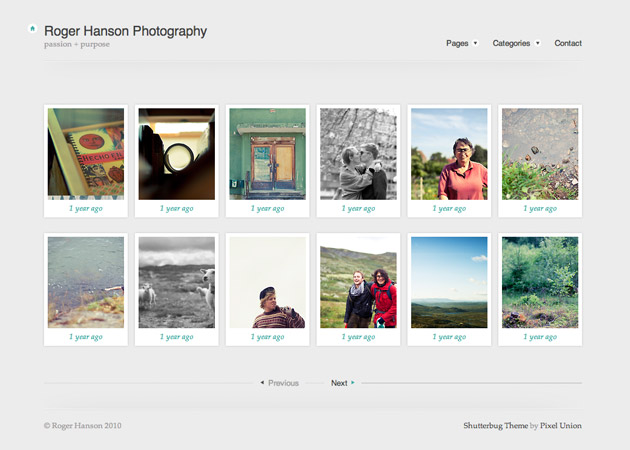View the two hikers in jackets photo

point(358,282)
